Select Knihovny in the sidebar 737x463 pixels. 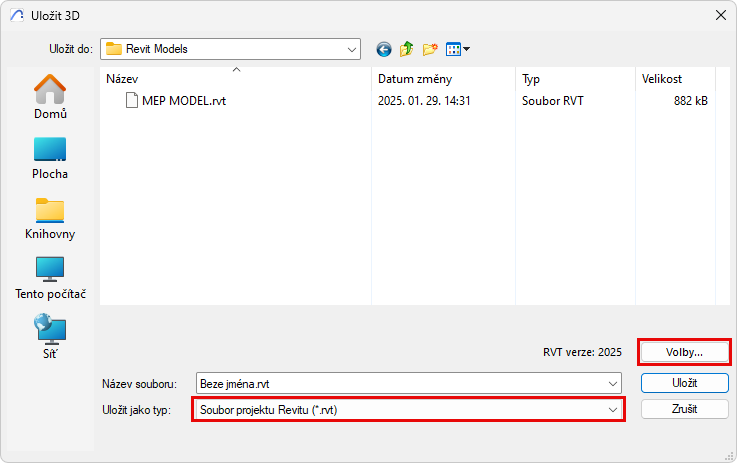[50, 217]
